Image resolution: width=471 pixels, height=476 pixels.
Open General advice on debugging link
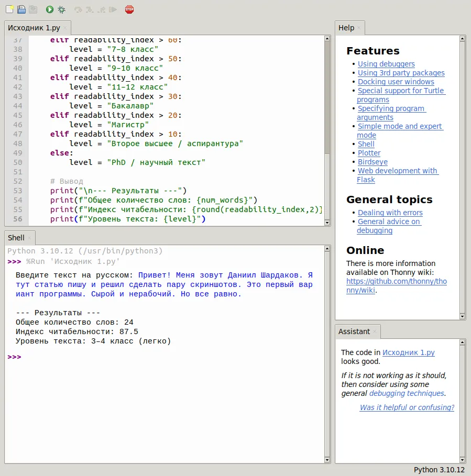(389, 226)
